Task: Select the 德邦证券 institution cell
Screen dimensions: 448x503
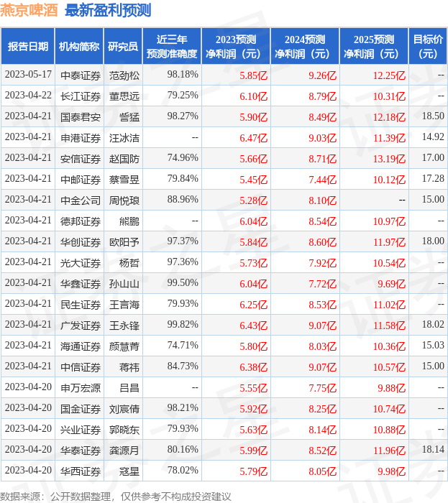Action: 81,221
